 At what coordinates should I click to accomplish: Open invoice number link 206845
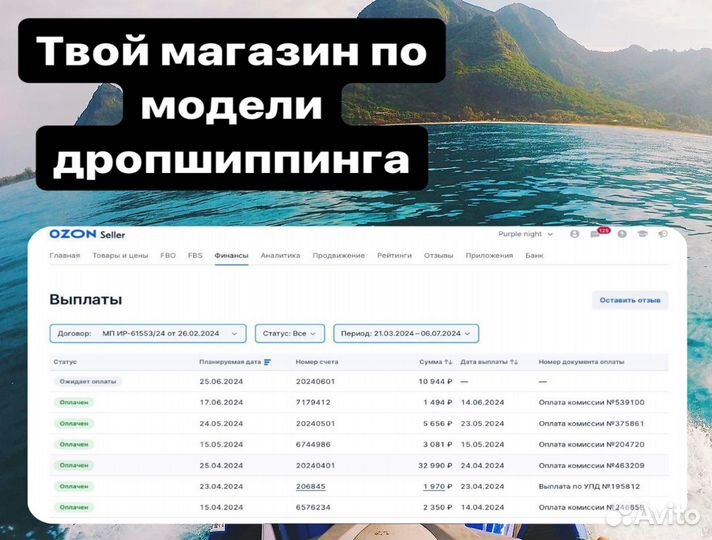click(x=311, y=486)
